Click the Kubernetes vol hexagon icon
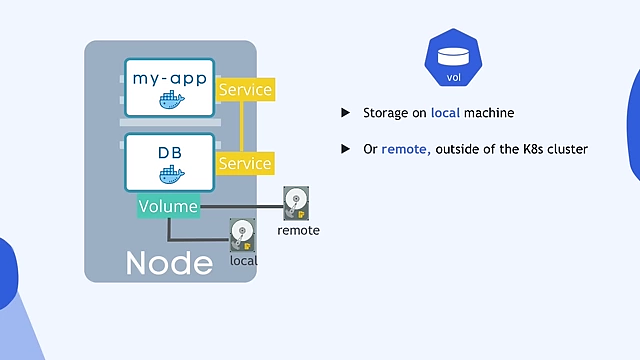The height and width of the screenshot is (360, 640). coord(453,58)
